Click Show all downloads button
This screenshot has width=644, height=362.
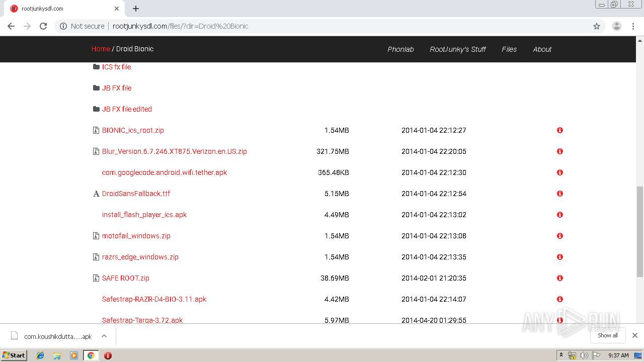click(608, 335)
